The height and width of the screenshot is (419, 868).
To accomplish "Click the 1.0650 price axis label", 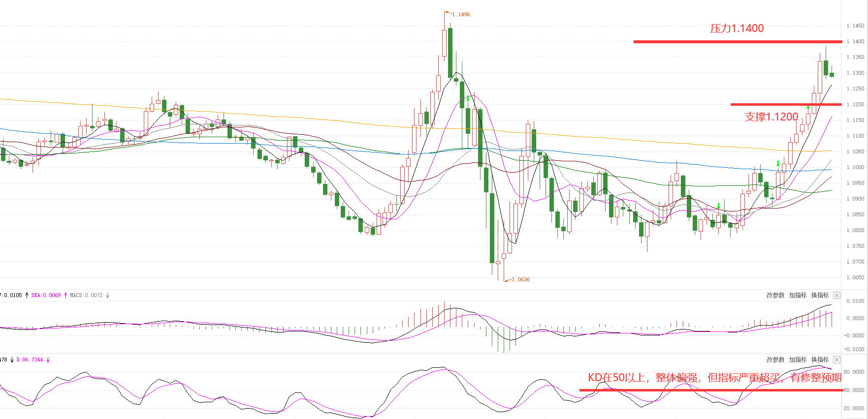I will point(855,277).
